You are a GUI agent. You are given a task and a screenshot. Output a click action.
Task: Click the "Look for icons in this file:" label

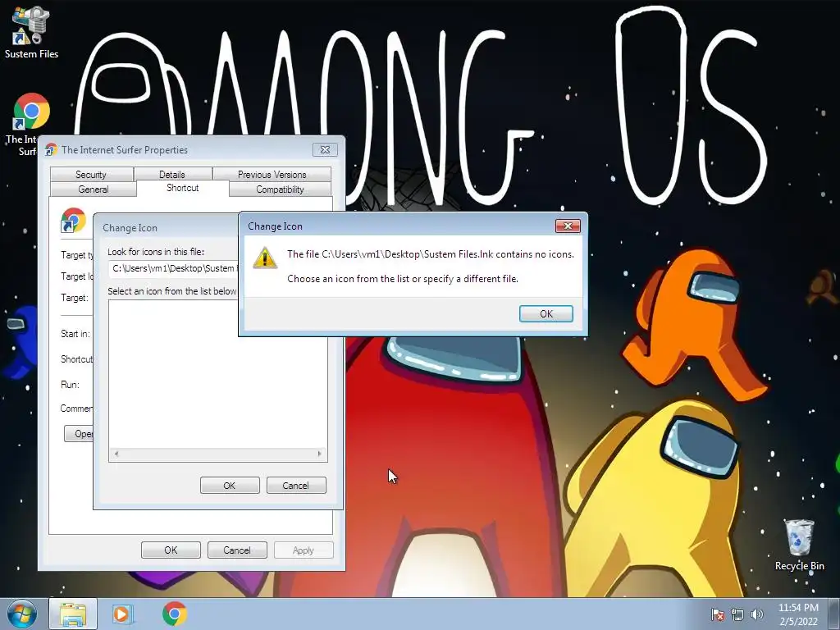tap(156, 252)
